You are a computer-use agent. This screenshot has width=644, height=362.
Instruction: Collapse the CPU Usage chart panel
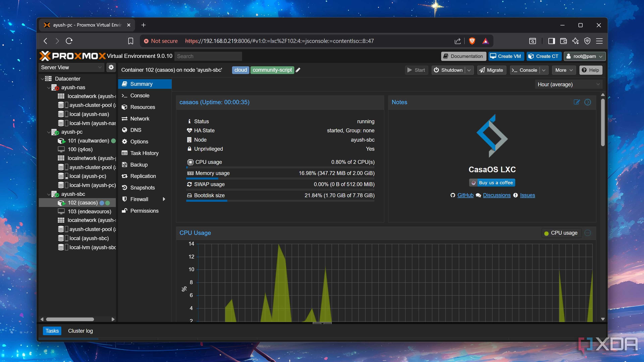587,233
